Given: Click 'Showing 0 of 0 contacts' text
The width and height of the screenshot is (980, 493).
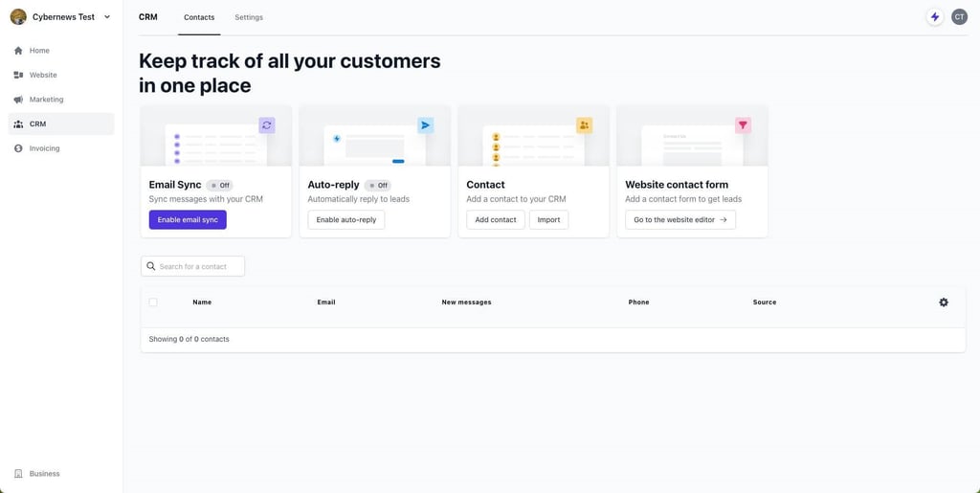Looking at the screenshot, I should 189,339.
